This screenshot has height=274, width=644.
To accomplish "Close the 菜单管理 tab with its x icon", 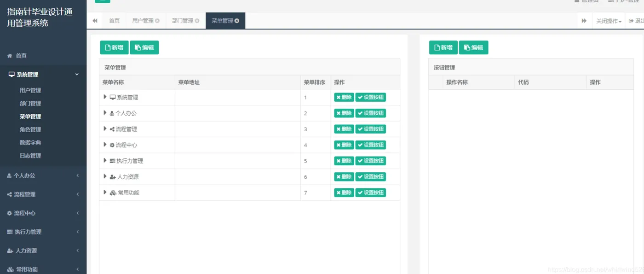I will (237, 21).
